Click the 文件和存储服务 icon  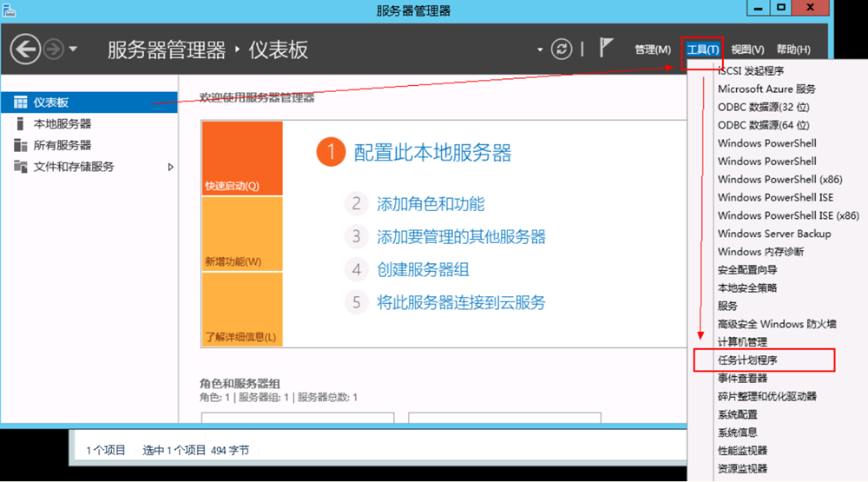tap(21, 167)
